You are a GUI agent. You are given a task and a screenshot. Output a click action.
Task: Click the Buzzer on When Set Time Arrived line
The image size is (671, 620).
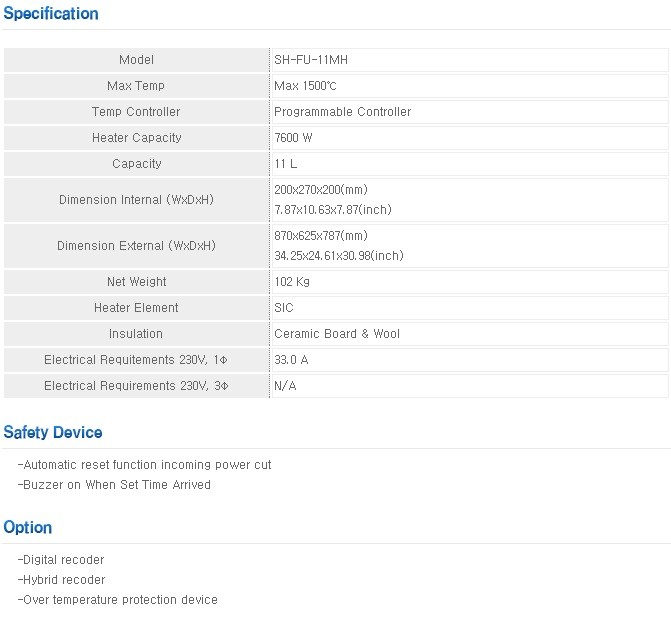[x=115, y=485]
